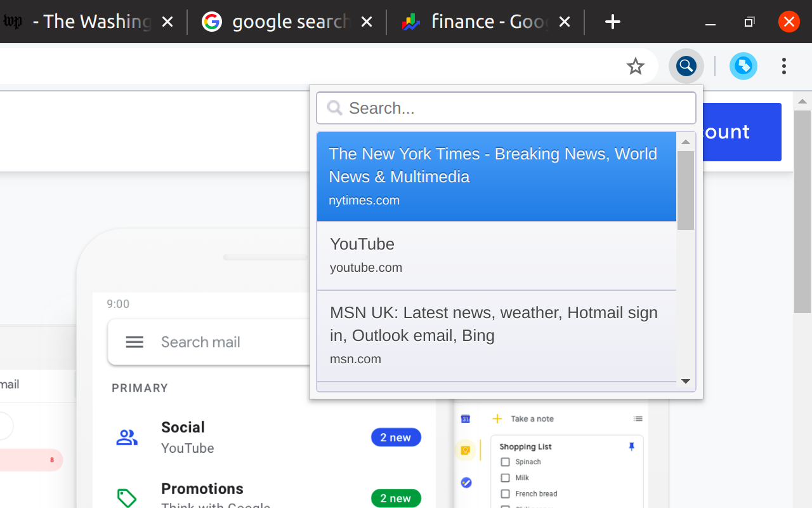812x508 pixels.
Task: Check the Milk checkbox
Action: coord(506,478)
